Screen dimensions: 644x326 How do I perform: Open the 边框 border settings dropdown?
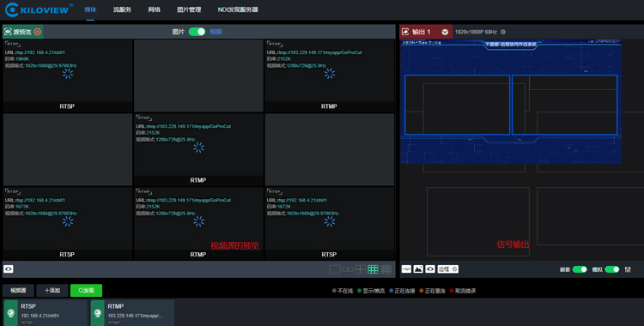pyautogui.click(x=447, y=269)
